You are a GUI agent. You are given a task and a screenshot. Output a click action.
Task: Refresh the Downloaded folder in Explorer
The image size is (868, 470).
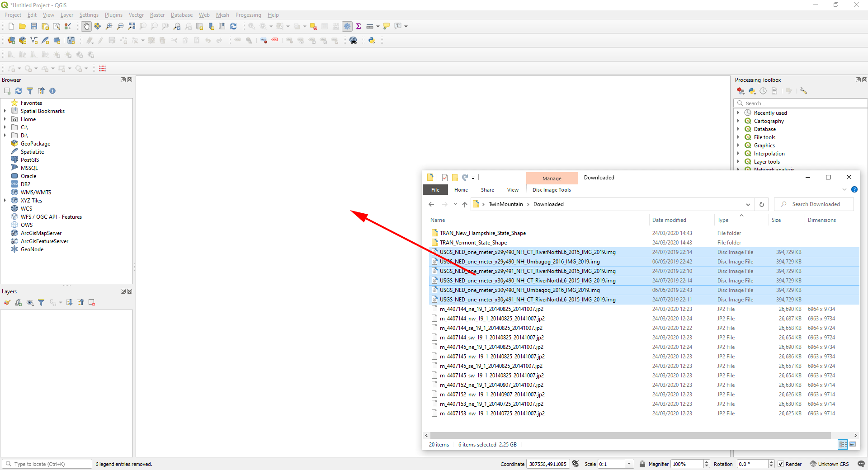click(x=762, y=204)
